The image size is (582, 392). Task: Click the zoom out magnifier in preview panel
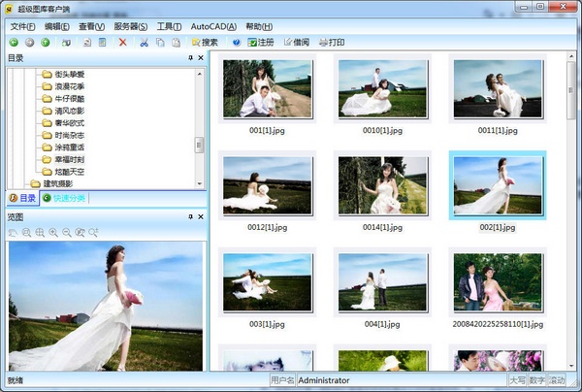[x=67, y=233]
